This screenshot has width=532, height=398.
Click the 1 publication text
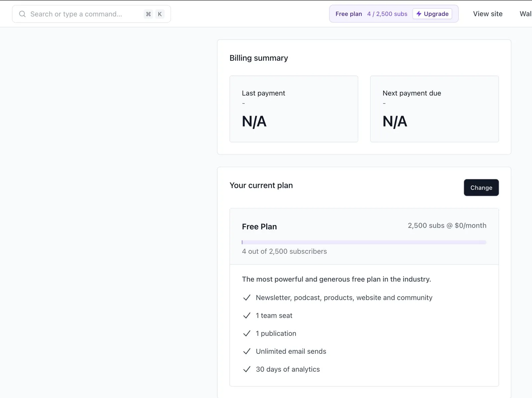tap(276, 333)
